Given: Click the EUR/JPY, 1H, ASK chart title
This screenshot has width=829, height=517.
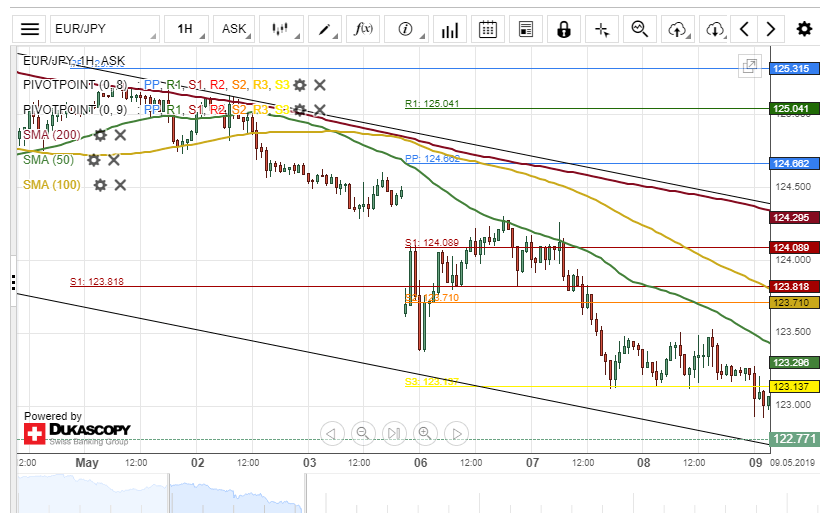Looking at the screenshot, I should click(x=74, y=61).
